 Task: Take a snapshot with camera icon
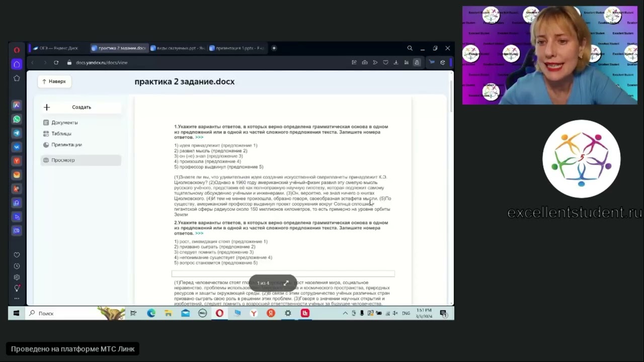(365, 62)
